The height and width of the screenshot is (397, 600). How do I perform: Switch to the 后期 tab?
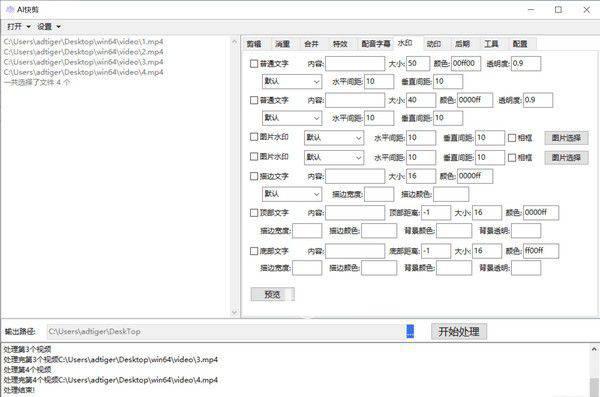point(462,44)
